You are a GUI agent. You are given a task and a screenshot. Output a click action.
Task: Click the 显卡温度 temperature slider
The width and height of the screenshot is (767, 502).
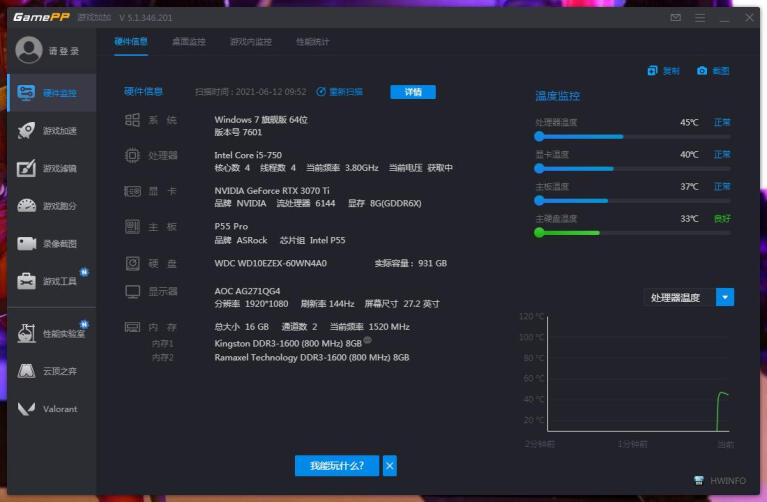click(632, 168)
